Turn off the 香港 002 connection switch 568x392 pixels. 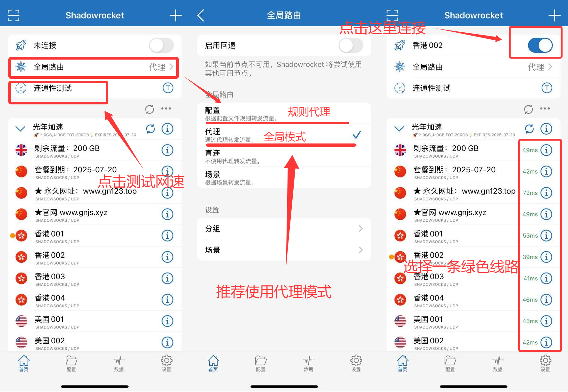tap(540, 45)
